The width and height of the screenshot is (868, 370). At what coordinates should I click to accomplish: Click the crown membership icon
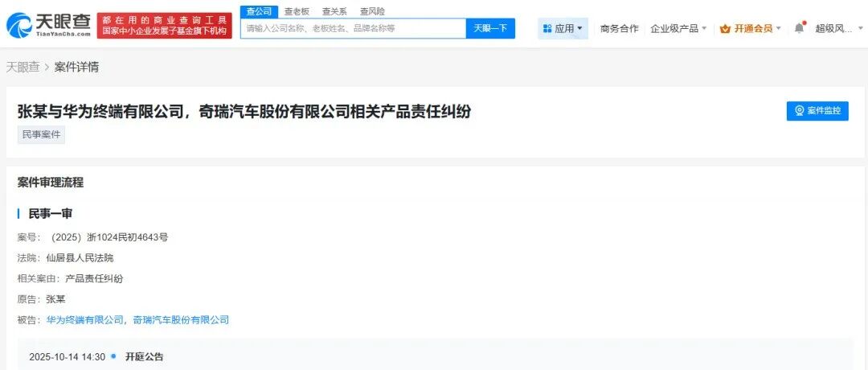[x=725, y=29]
